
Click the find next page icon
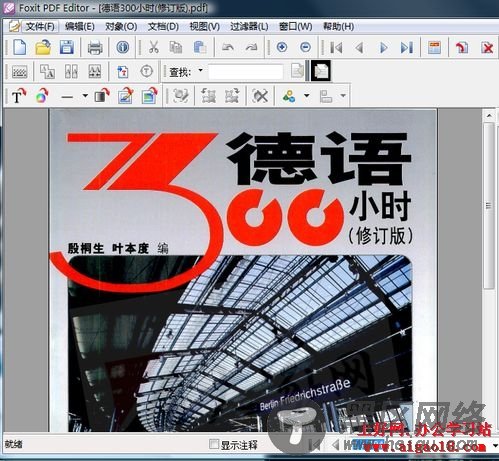(297, 71)
